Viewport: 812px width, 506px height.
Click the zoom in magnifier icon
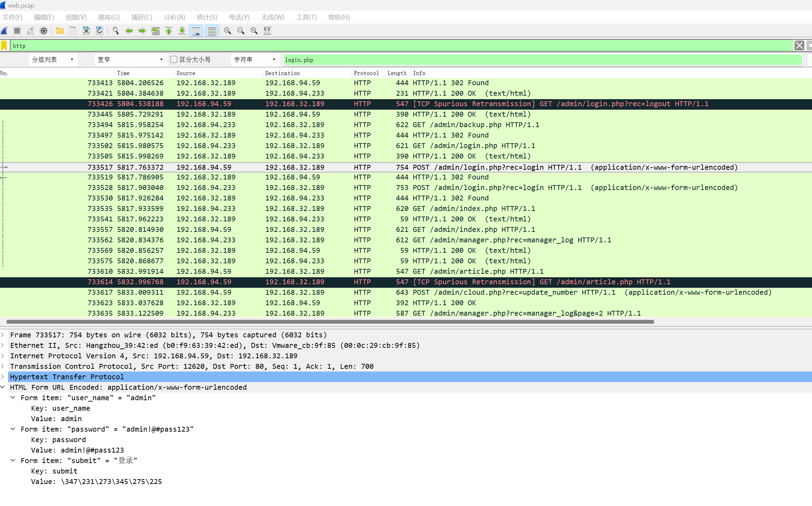coord(228,31)
